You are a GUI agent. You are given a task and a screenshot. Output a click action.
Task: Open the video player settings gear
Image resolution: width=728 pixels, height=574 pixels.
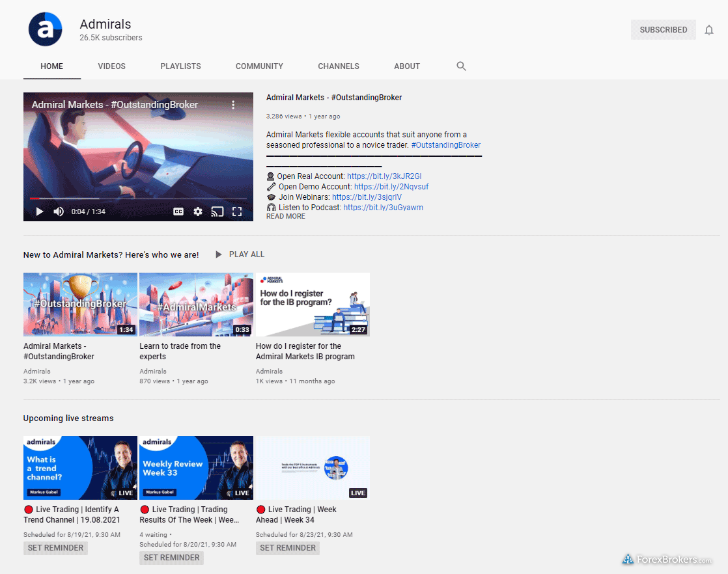(198, 212)
